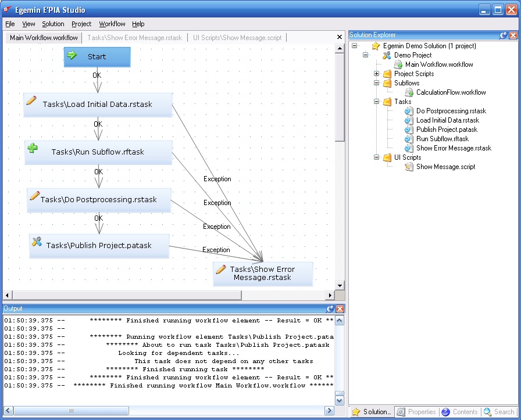Open the Properties panel tab
This screenshot has height=420, width=521.
pyautogui.click(x=416, y=412)
